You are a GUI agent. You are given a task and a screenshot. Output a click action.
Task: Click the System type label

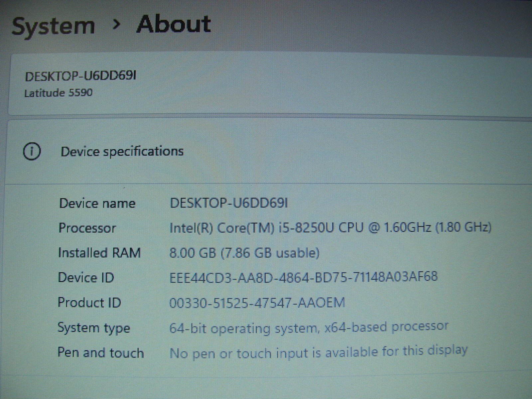click(93, 328)
